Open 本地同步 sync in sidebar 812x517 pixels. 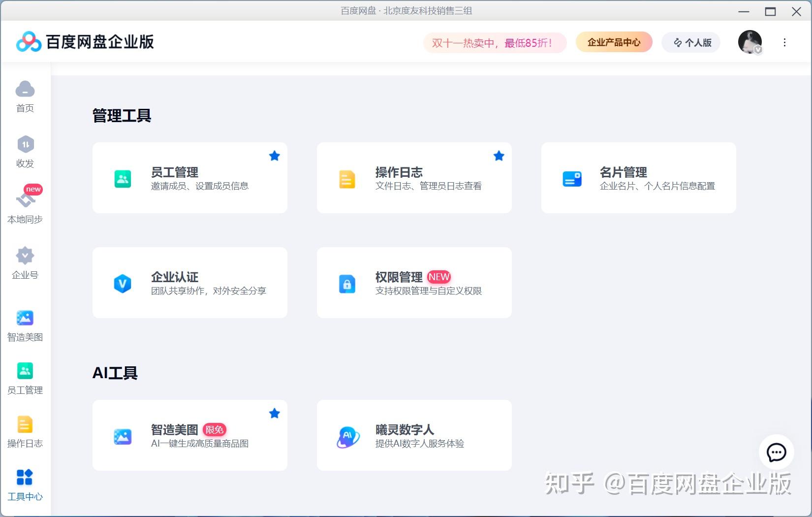pyautogui.click(x=25, y=207)
